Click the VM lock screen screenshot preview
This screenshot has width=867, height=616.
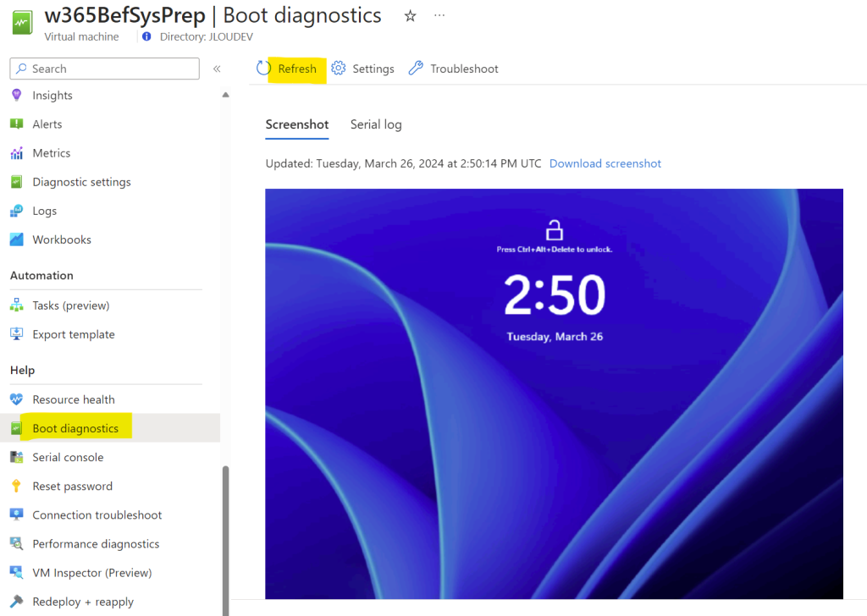554,394
